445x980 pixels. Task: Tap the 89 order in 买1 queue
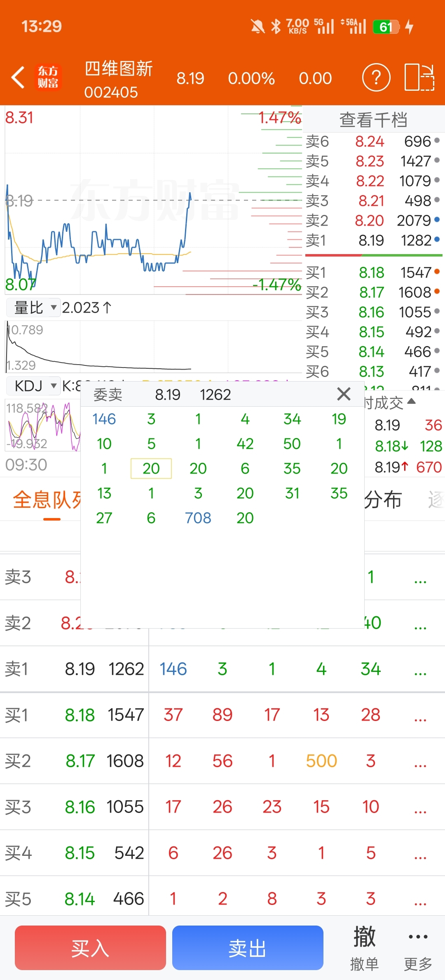222,715
